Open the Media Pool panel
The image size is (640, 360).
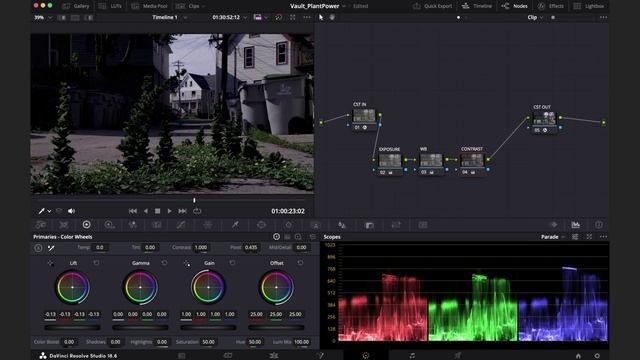click(x=149, y=6)
